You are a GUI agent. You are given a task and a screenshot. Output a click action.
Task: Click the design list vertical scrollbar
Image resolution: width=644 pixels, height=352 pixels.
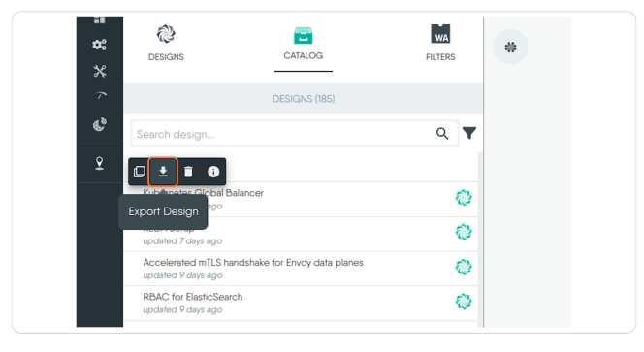(480, 240)
